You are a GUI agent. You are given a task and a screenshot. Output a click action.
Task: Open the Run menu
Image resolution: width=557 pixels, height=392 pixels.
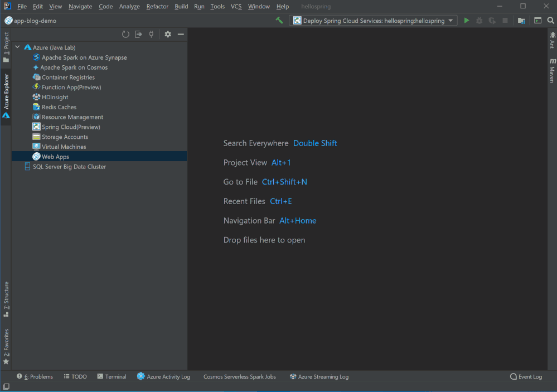[x=199, y=6]
